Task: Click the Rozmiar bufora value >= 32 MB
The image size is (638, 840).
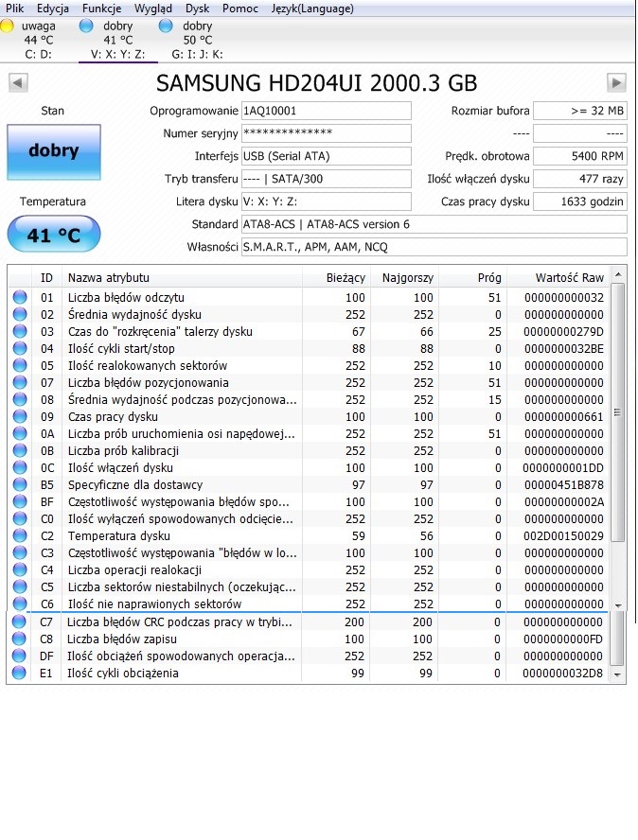Action: (580, 111)
